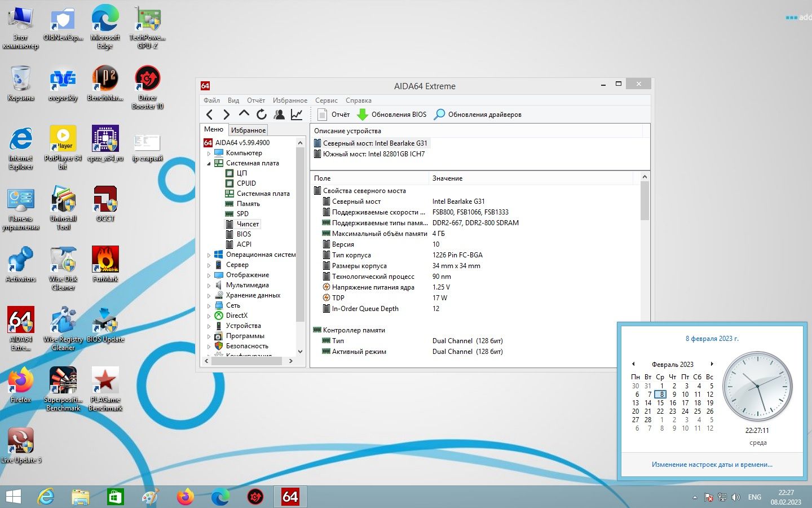Open the Справка menu
The height and width of the screenshot is (508, 812).
click(x=359, y=100)
